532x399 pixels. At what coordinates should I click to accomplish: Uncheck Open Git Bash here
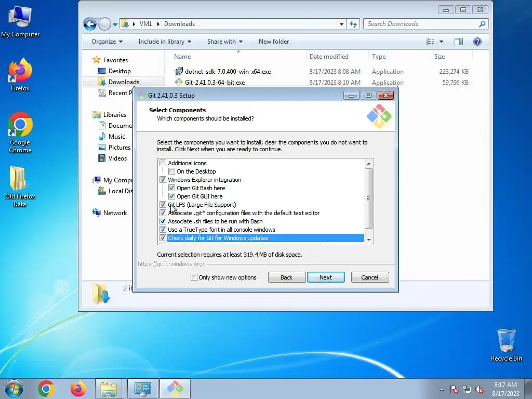(x=171, y=188)
